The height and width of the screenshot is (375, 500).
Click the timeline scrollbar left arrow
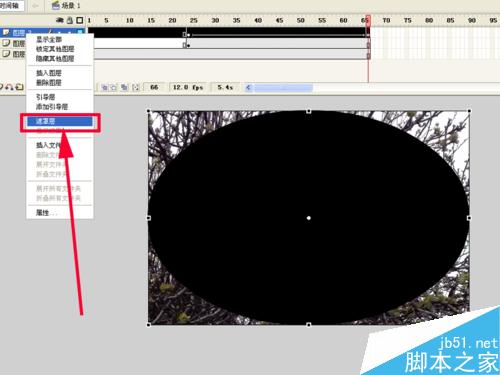[x=248, y=88]
